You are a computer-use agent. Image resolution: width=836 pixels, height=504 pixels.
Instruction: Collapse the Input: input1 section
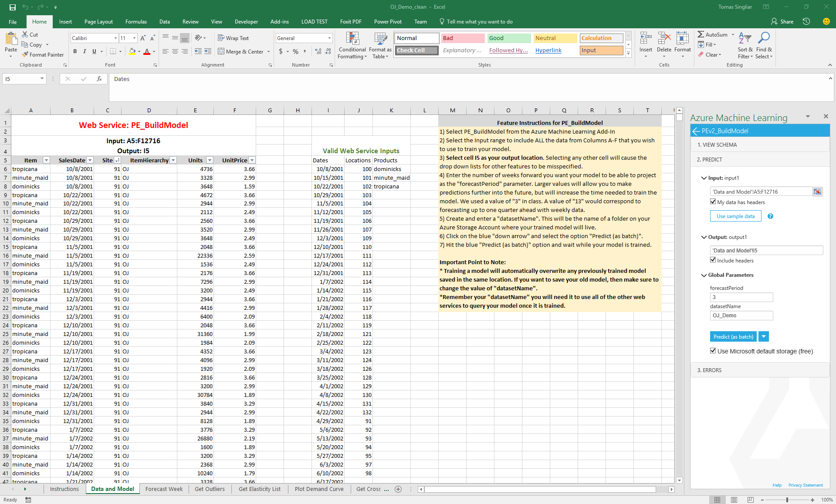point(704,178)
